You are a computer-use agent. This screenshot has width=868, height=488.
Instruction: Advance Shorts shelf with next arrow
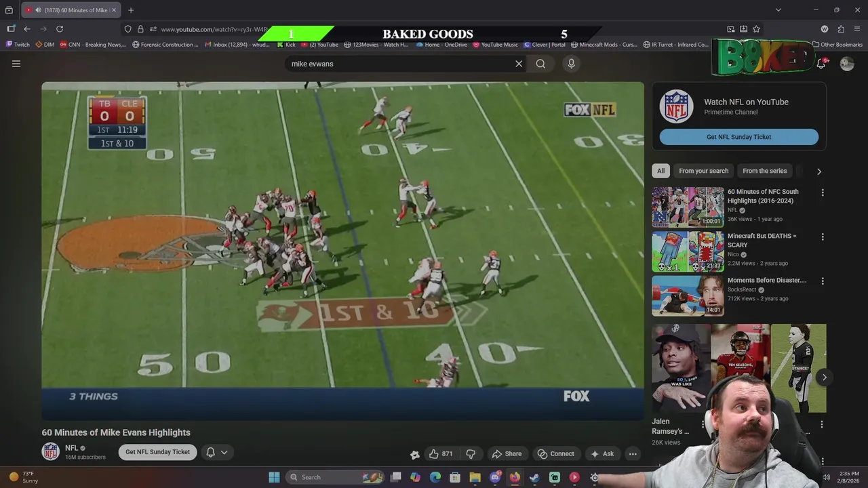(824, 378)
